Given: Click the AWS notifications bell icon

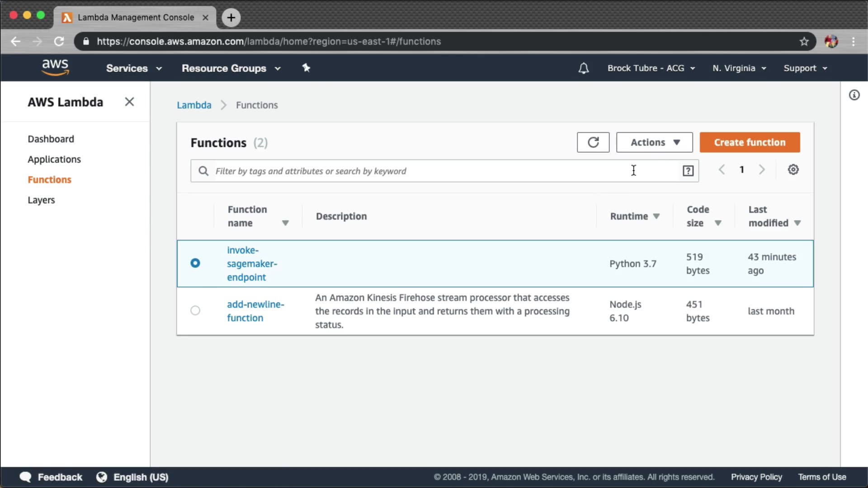Looking at the screenshot, I should pos(584,68).
